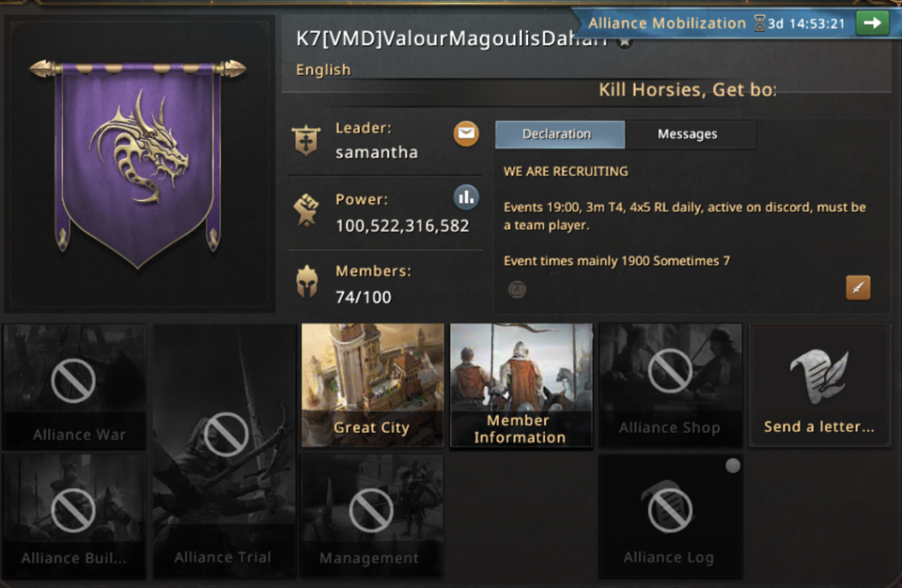Open Member Information tile
Viewport: 902px width, 588px height.
click(x=521, y=385)
